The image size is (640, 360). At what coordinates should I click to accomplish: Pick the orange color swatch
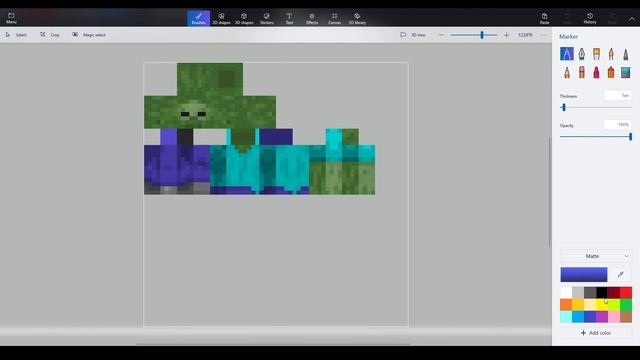pyautogui.click(x=566, y=304)
